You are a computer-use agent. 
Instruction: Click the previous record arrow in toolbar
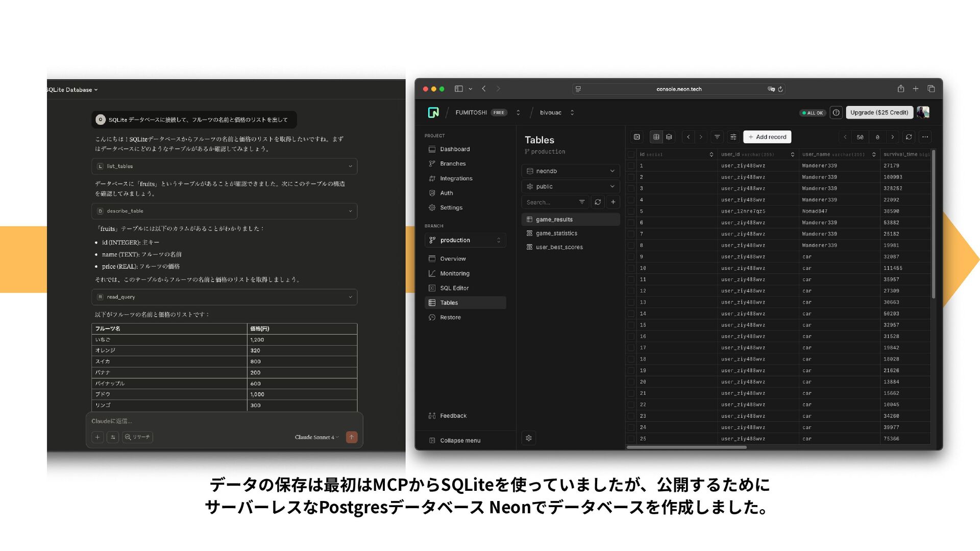(x=689, y=137)
